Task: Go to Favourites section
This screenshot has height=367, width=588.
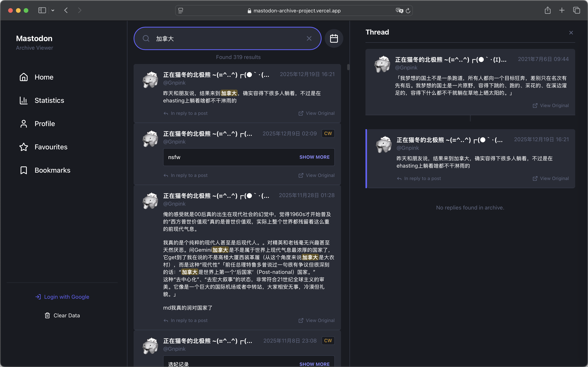Action: [51, 147]
